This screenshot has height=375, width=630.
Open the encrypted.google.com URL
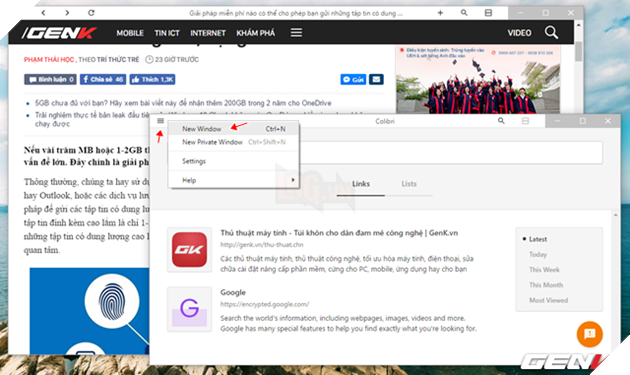[264, 304]
